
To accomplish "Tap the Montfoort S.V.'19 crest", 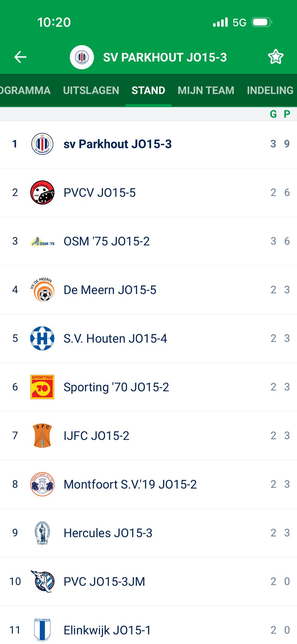I will (x=42, y=484).
